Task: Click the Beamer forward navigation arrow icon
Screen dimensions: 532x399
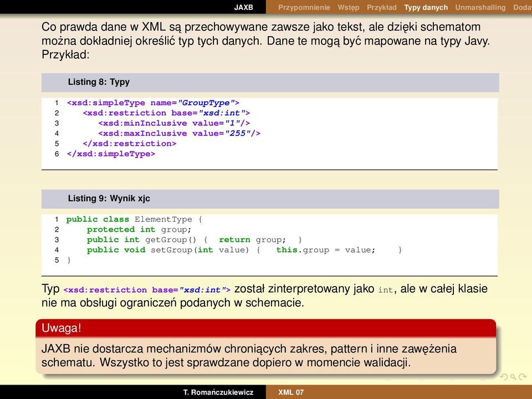Action: (x=523, y=377)
